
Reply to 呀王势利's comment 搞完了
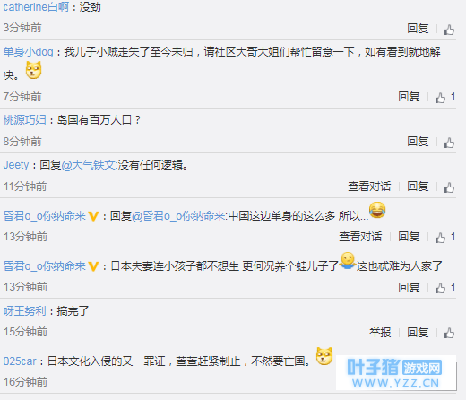[418, 332]
